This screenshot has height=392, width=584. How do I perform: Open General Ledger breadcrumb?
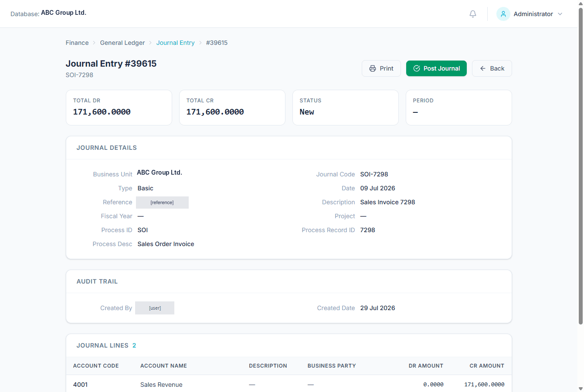pyautogui.click(x=122, y=43)
